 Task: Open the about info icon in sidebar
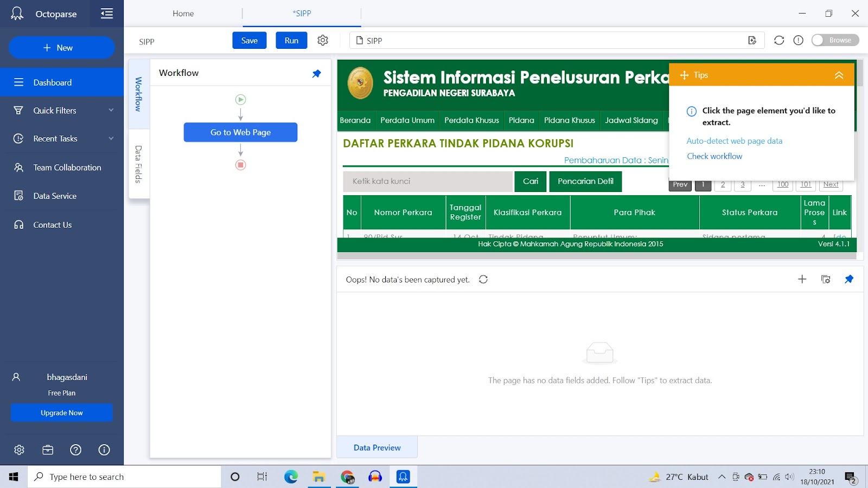click(104, 450)
